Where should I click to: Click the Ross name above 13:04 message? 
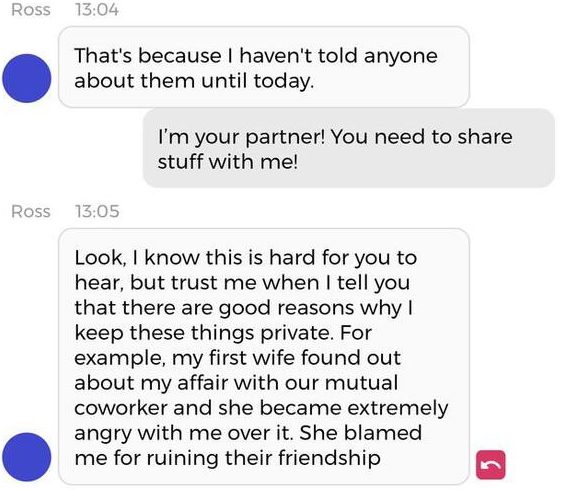coord(31,10)
